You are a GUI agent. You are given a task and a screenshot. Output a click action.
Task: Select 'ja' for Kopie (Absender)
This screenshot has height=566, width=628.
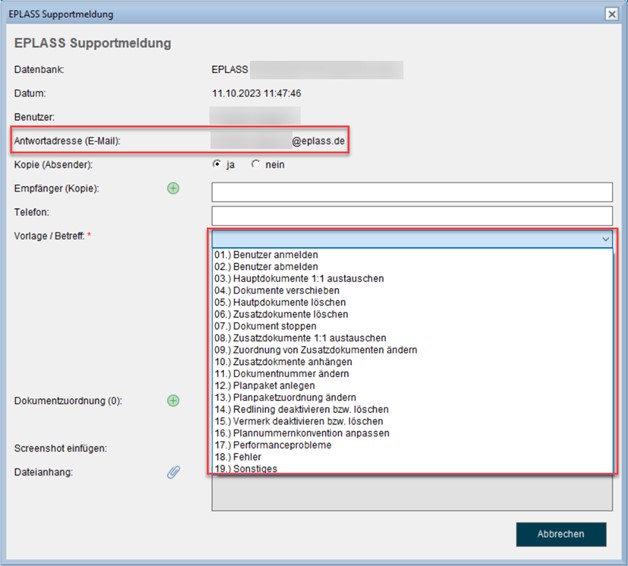point(217,164)
